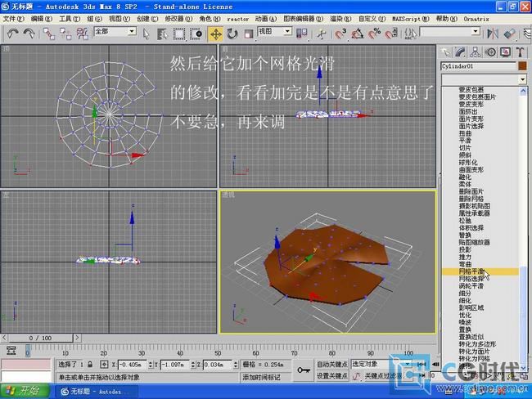Toggle Absolute/Offset transform type-in mode
This screenshot has width=532, height=399.
click(104, 365)
